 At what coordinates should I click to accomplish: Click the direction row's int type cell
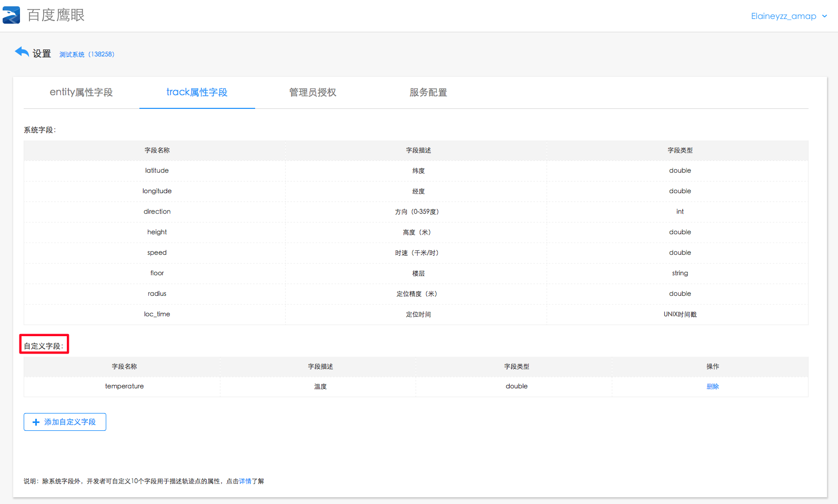[680, 212]
